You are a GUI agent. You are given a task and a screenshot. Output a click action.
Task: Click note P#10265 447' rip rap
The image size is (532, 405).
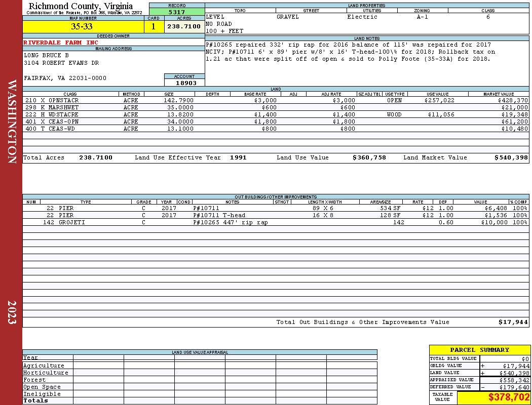(x=231, y=222)
